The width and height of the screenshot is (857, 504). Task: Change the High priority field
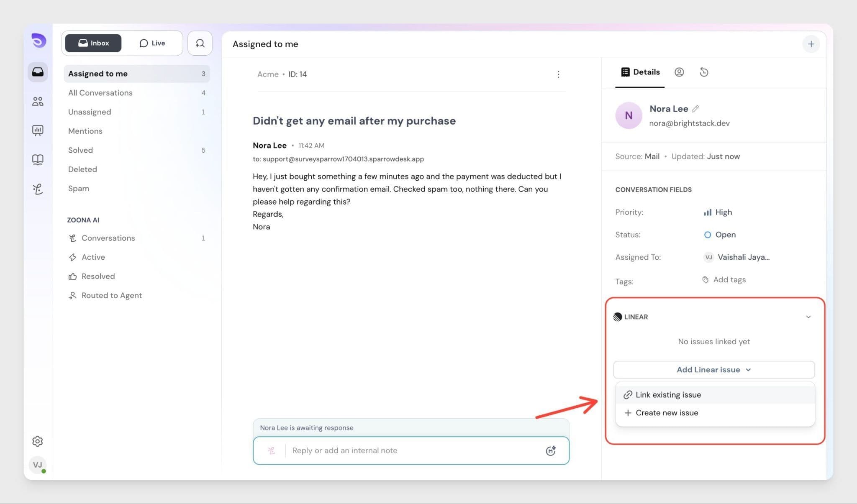pos(718,212)
